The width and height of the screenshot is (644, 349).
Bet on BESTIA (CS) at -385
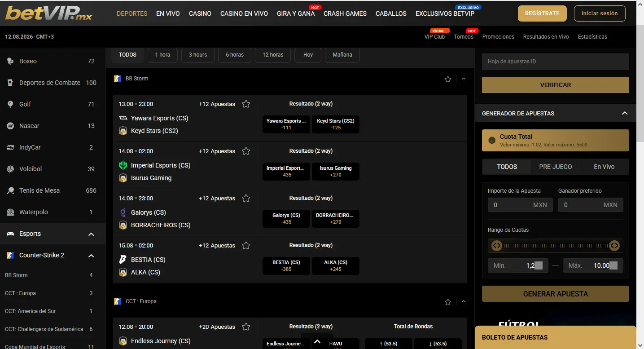286,266
